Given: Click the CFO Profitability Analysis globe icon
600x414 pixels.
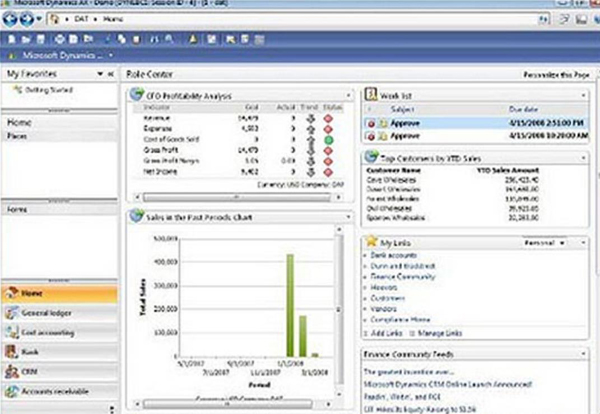Looking at the screenshot, I should tap(136, 94).
